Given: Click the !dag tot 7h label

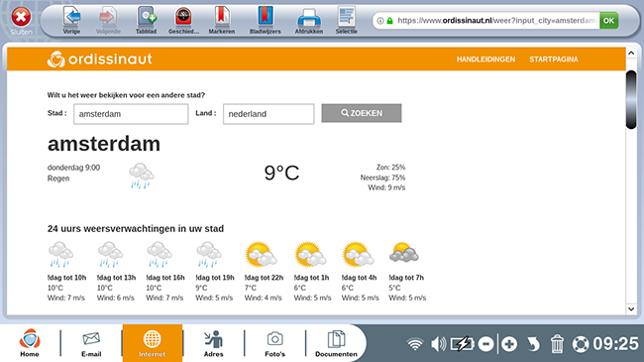Looking at the screenshot, I should tap(406, 278).
